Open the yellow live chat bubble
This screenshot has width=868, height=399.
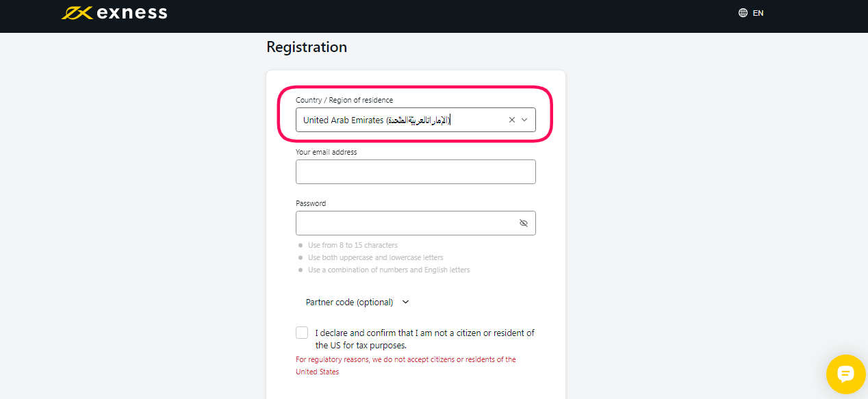(x=846, y=374)
